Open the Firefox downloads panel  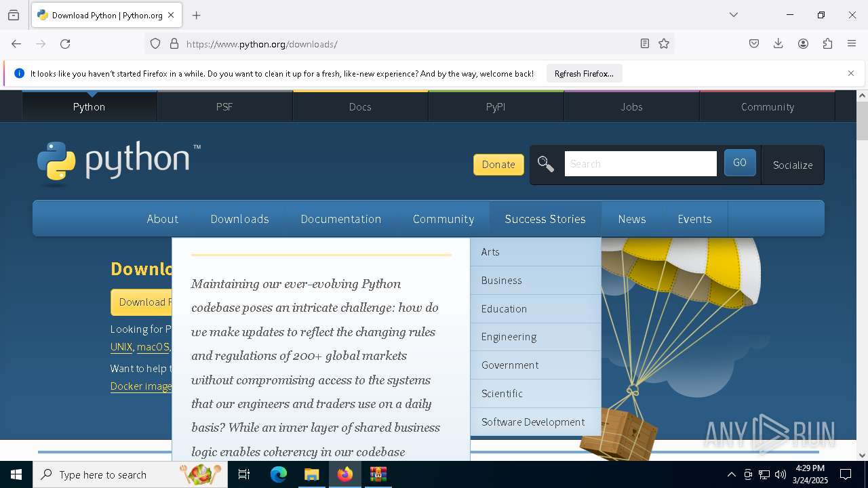[778, 44]
